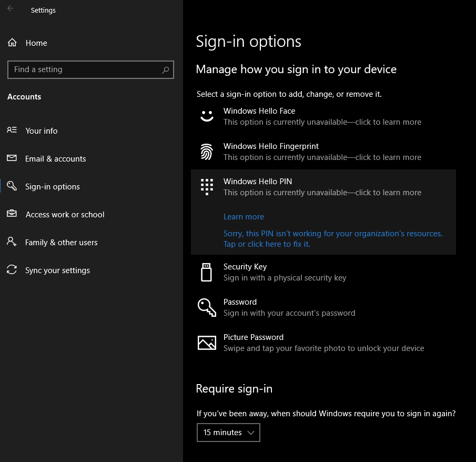Click the Windows Hello Fingerprint icon
The width and height of the screenshot is (476, 462).
[x=207, y=151]
